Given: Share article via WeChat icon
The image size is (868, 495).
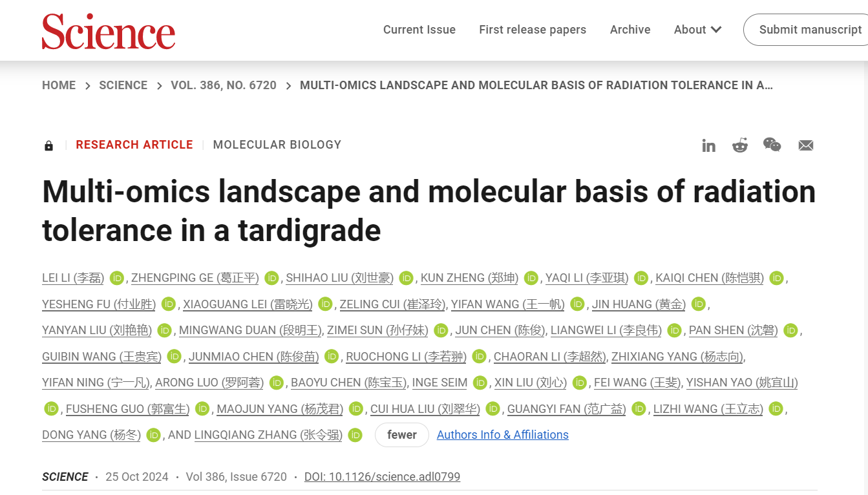Looking at the screenshot, I should [x=772, y=145].
